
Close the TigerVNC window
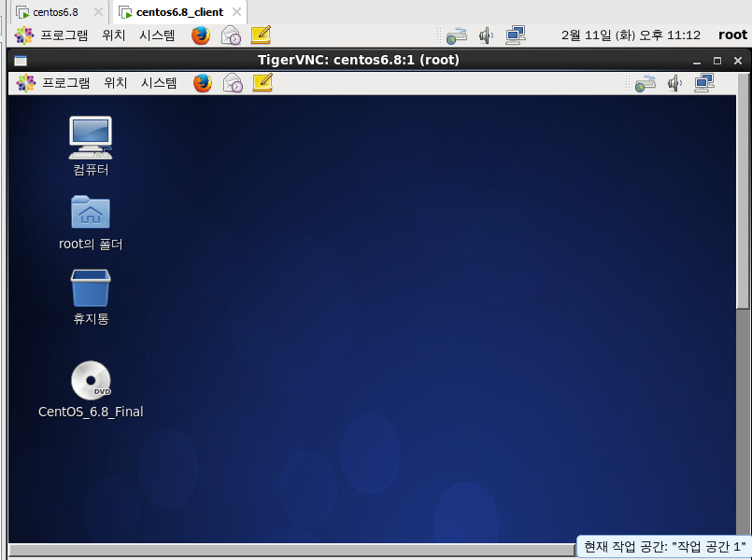click(x=738, y=61)
